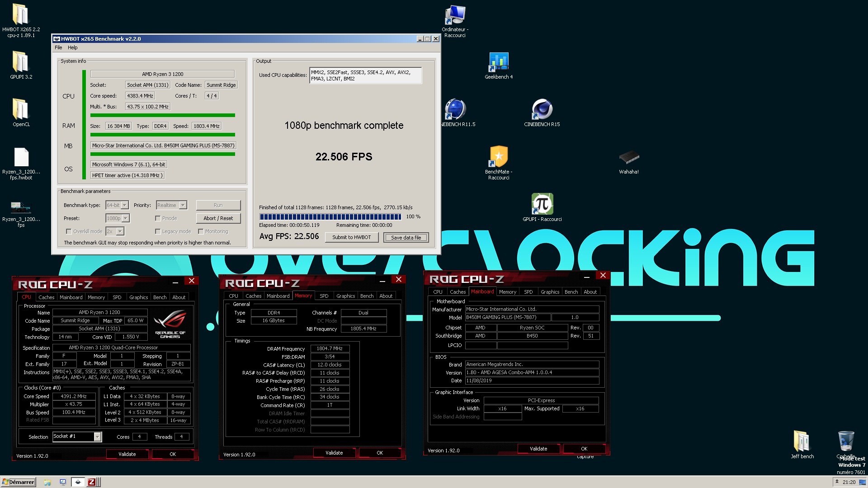Click the BIOS Version 1.B0 AGESA field
The height and width of the screenshot is (488, 868).
tap(532, 373)
